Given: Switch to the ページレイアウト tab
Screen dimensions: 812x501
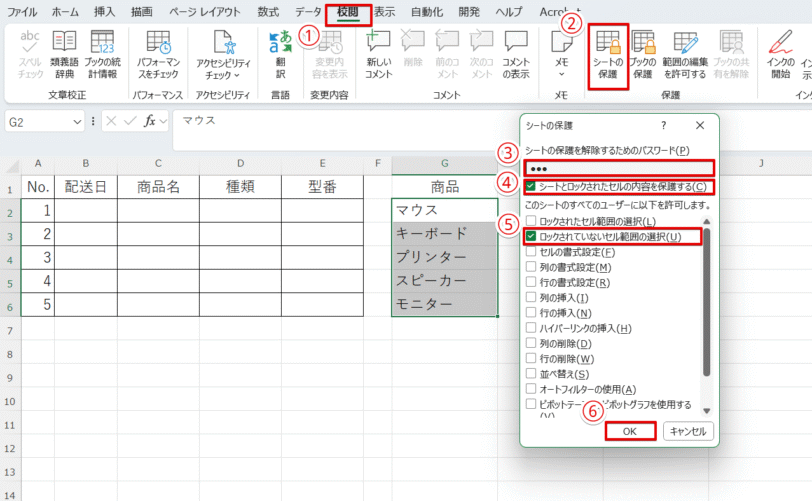Looking at the screenshot, I should pos(205,11).
